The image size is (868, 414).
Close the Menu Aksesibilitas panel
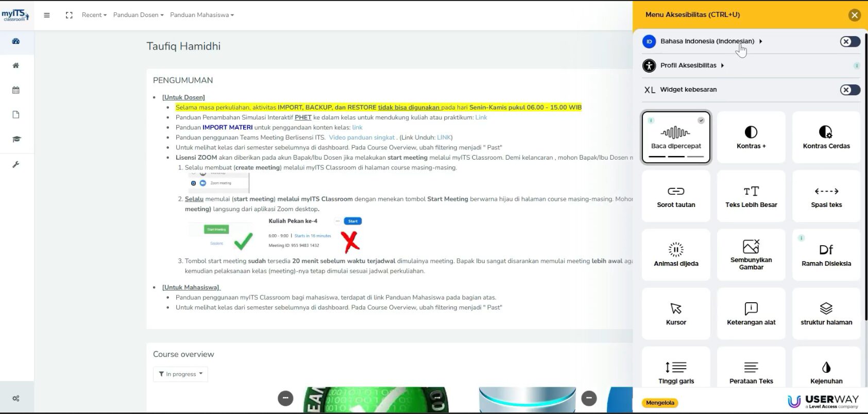854,15
